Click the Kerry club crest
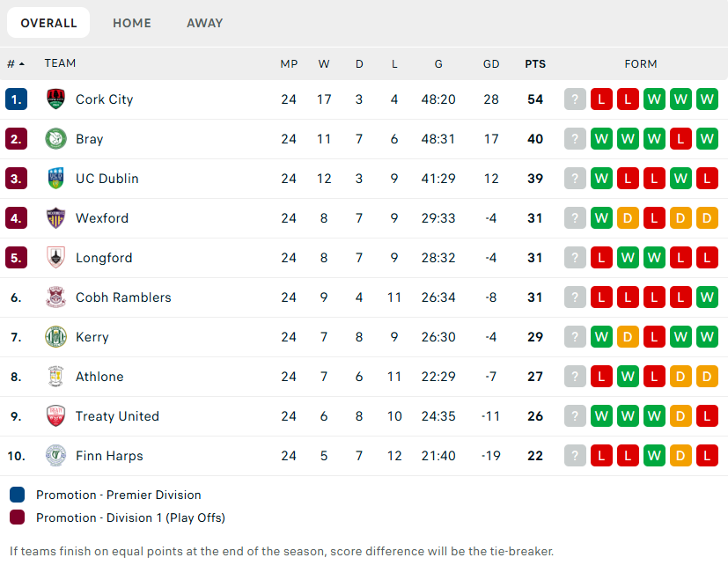Screen dimensions: 728x565 [55, 337]
